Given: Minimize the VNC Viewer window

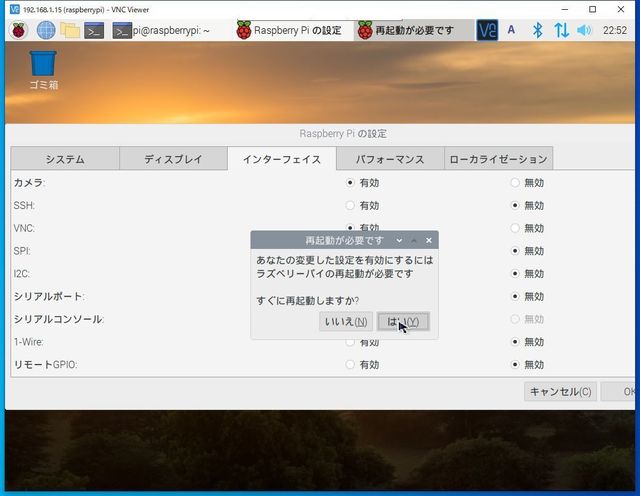Looking at the screenshot, I should 565,9.
